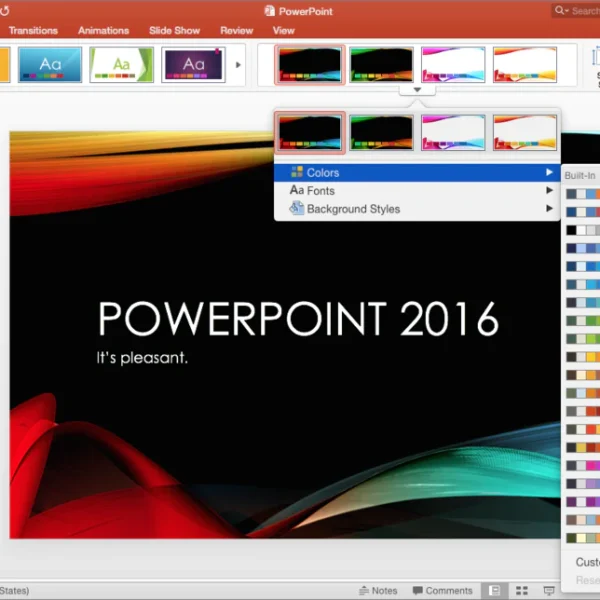Screen dimensions: 600x600
Task: Click the Colors palette icon
Action: pyautogui.click(x=297, y=172)
